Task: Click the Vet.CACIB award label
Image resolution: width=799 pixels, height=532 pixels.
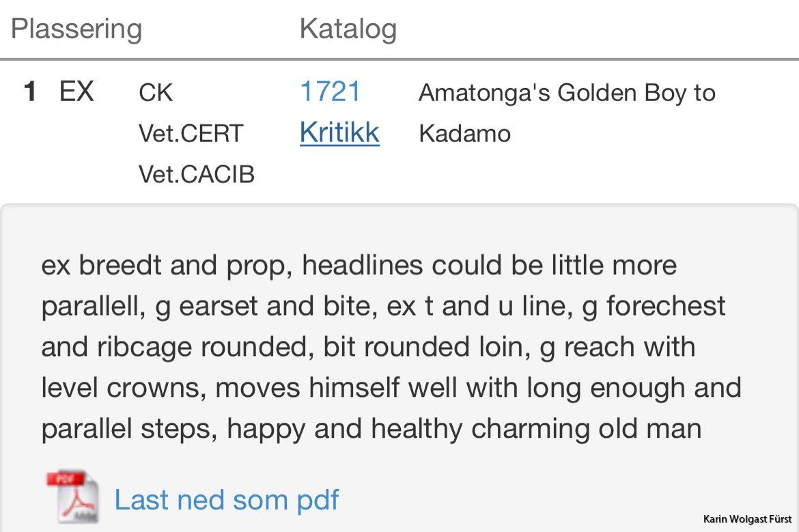Action: click(x=197, y=175)
